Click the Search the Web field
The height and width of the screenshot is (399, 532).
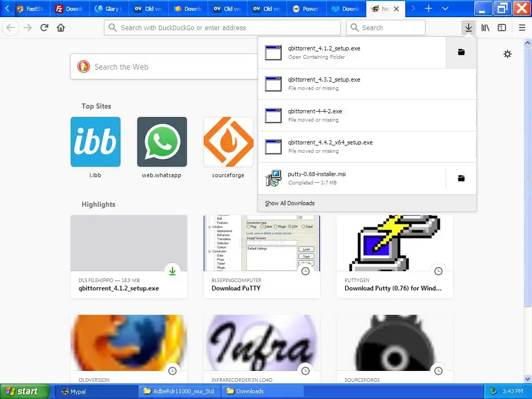click(165, 67)
